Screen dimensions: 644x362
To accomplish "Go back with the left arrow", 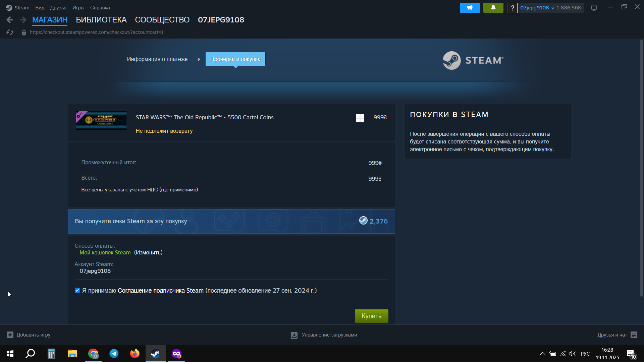I will pyautogui.click(x=10, y=20).
